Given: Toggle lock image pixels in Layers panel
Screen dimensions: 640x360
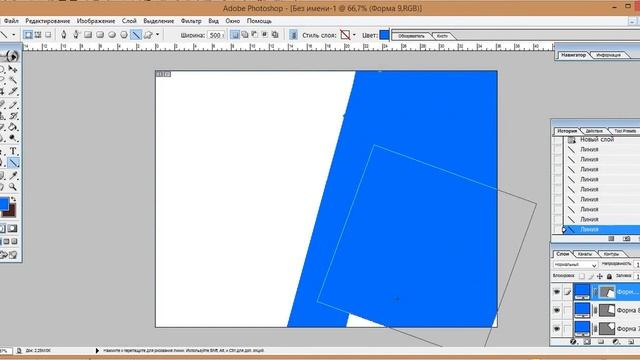Looking at the screenshot, I should [x=591, y=276].
